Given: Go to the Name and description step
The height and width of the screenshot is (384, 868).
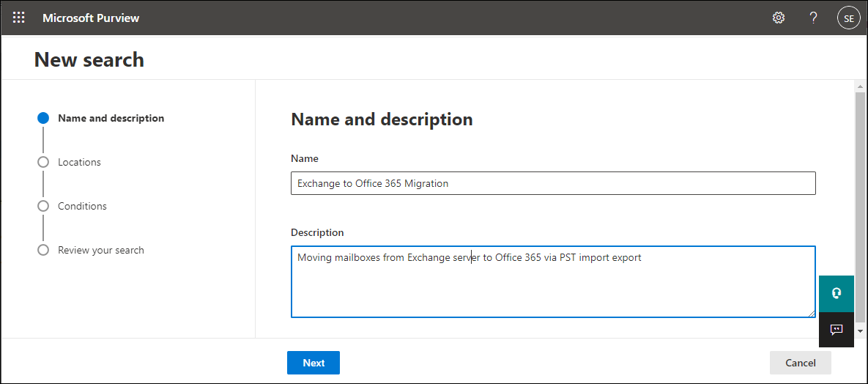Looking at the screenshot, I should pyautogui.click(x=111, y=118).
